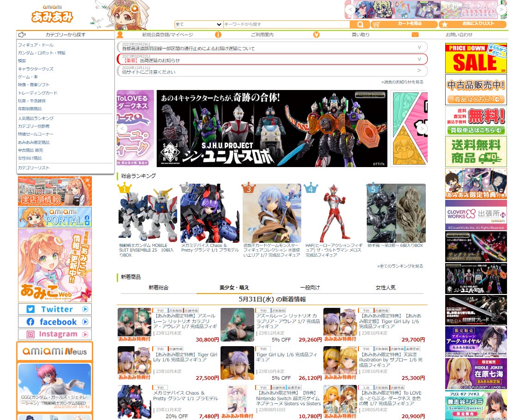Open キャラクターグッズ category

point(36,69)
